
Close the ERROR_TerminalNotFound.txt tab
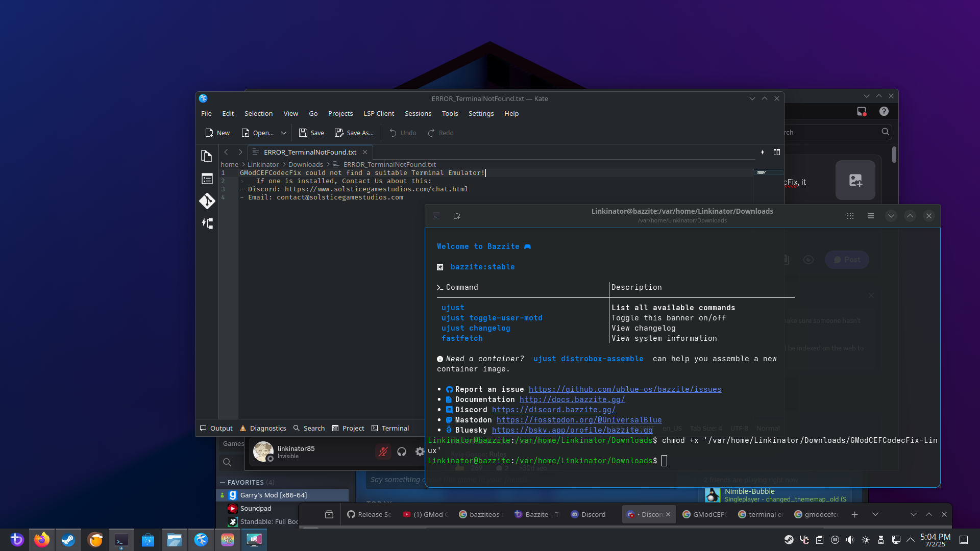click(365, 152)
